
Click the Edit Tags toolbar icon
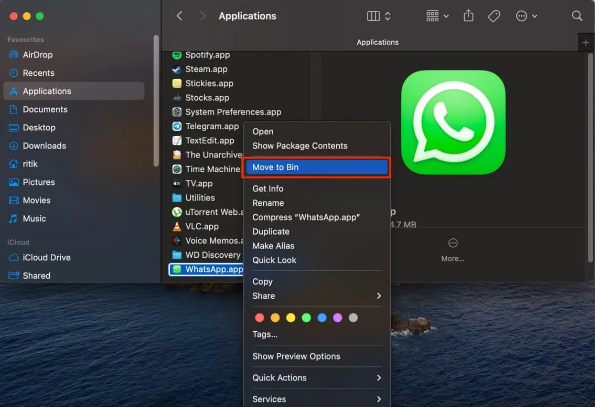[x=494, y=16]
